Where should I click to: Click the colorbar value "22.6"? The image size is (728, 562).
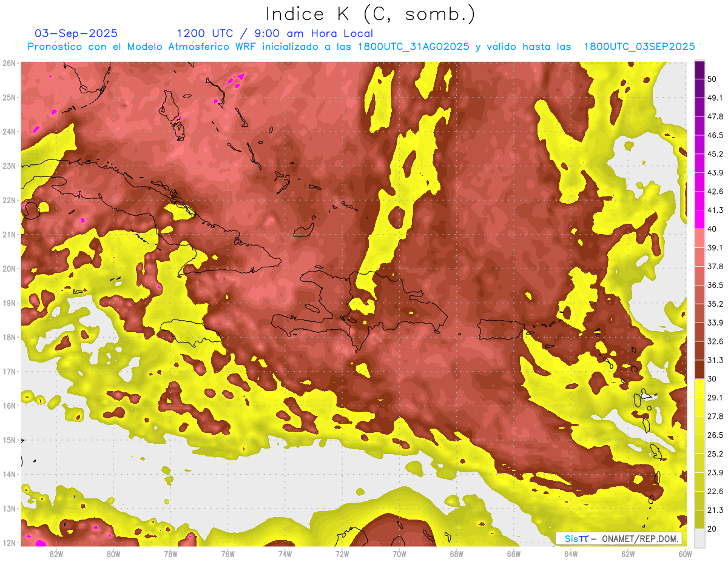pyautogui.click(x=715, y=492)
